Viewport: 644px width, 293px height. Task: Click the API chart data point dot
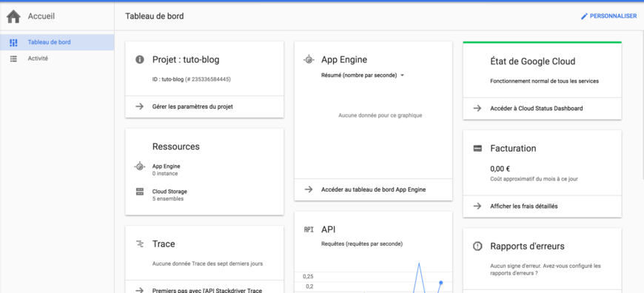click(440, 283)
